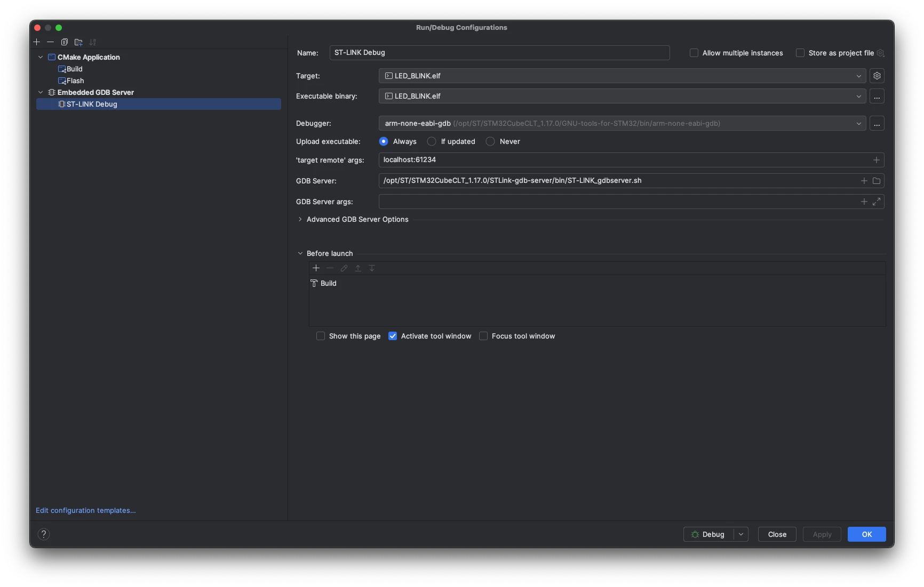Create new configuration folder
The image size is (924, 587).
coord(78,42)
